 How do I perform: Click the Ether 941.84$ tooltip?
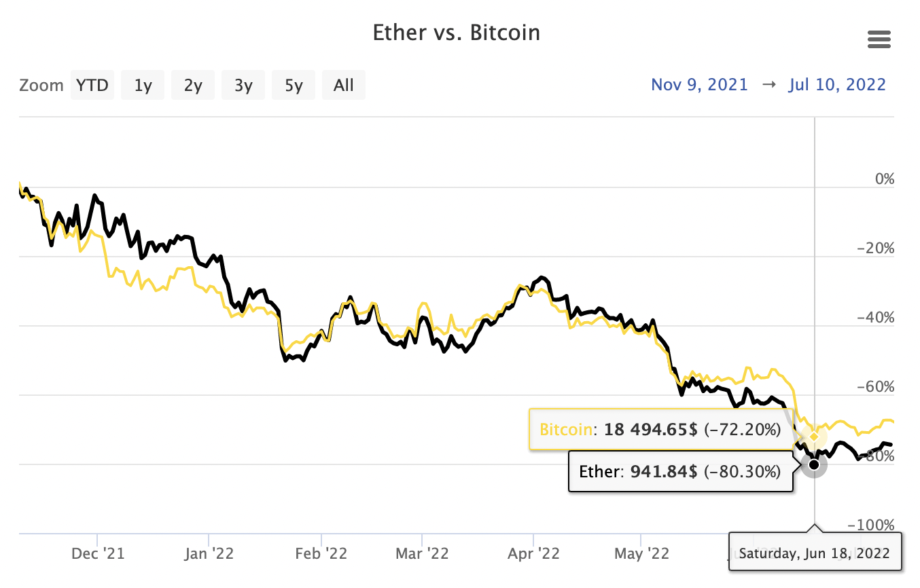680,471
